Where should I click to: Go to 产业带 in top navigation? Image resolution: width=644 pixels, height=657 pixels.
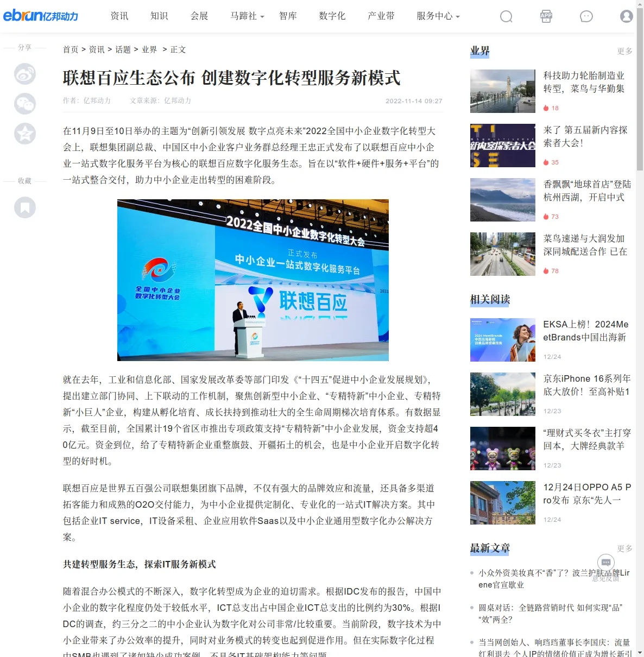pyautogui.click(x=381, y=16)
